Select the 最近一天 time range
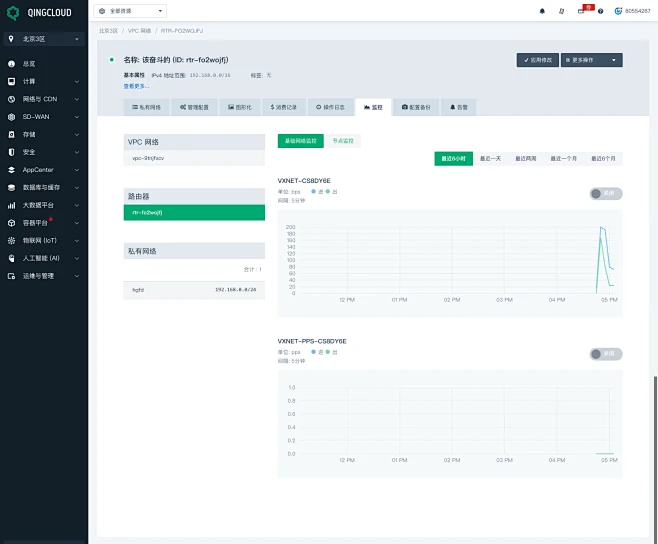 click(x=491, y=158)
